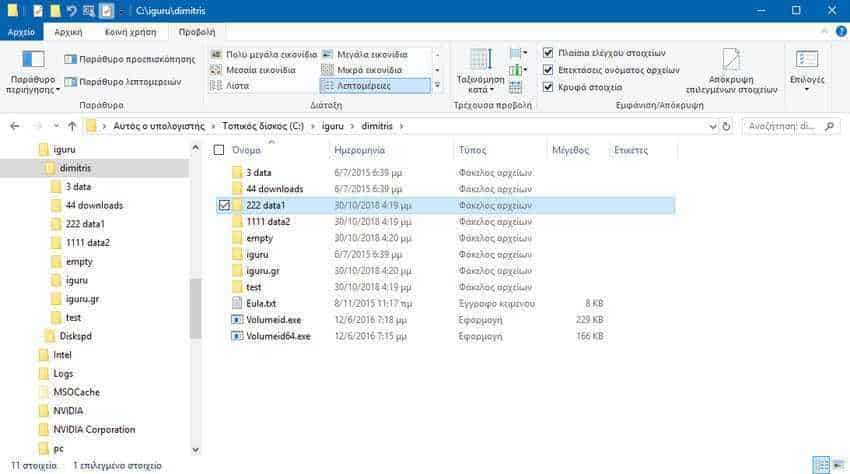850x474 pixels.
Task: Switch to details view status bar icon
Action: pos(822,465)
